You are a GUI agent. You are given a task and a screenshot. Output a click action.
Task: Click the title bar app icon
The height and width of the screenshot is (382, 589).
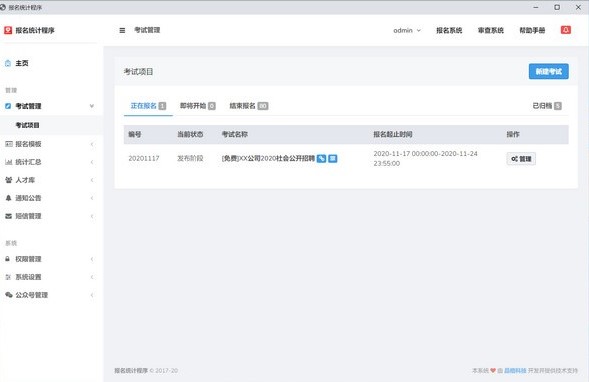point(3,7)
